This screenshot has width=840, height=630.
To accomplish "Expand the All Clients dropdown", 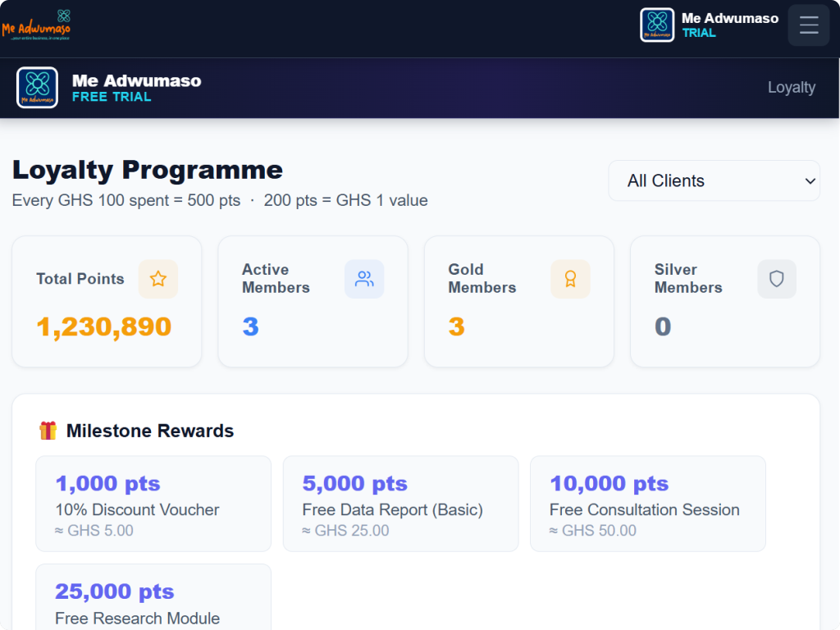I will tap(714, 180).
